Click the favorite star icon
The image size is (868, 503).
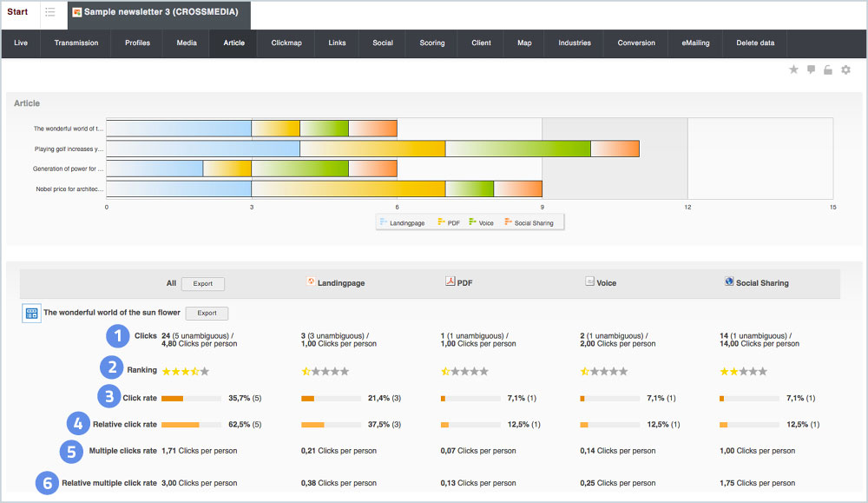pos(793,69)
